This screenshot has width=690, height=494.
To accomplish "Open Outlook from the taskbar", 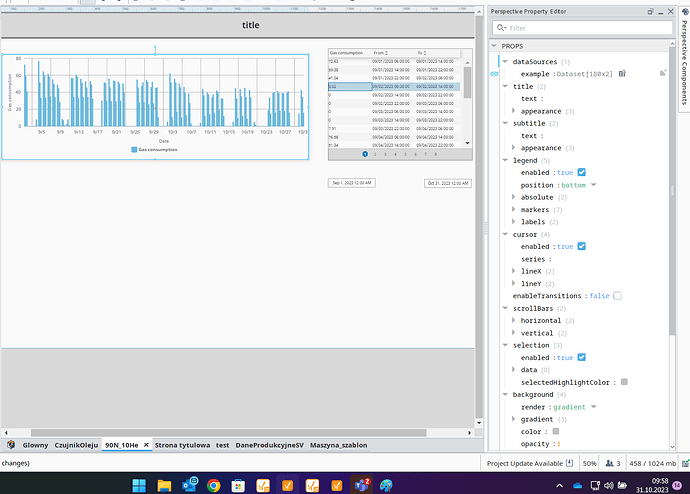I will [190, 485].
